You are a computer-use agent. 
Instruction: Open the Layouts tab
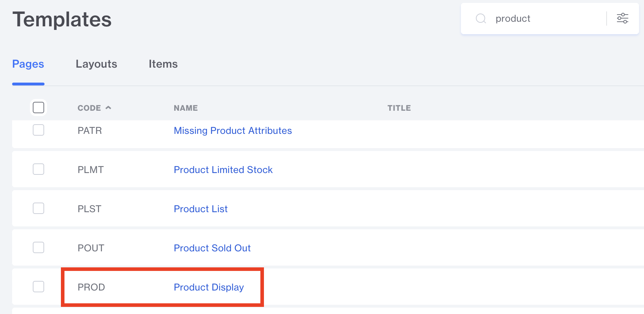[96, 64]
